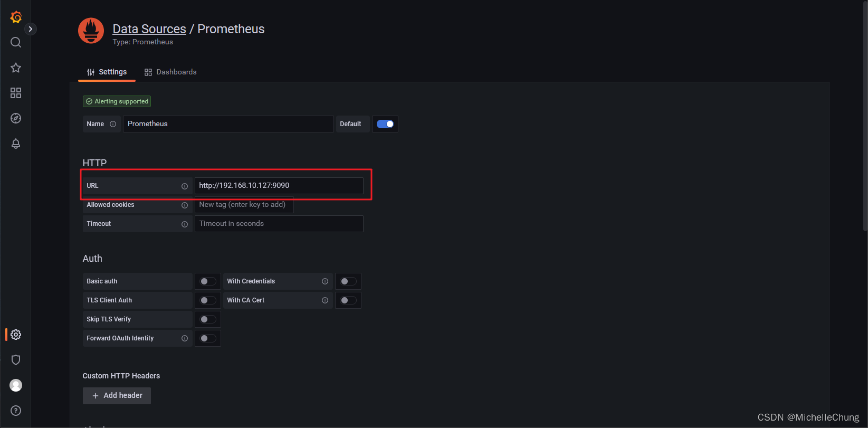Click the Name input field containing Prometheus
Image resolution: width=868 pixels, height=428 pixels.
[x=228, y=124]
